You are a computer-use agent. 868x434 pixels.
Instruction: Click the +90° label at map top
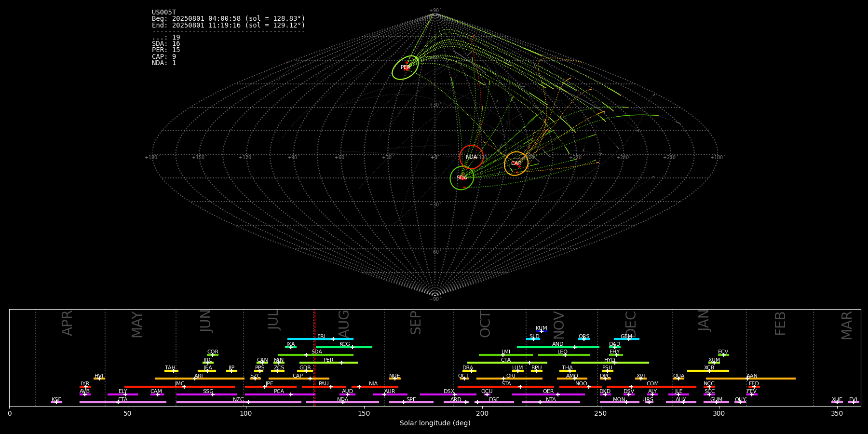click(x=435, y=11)
